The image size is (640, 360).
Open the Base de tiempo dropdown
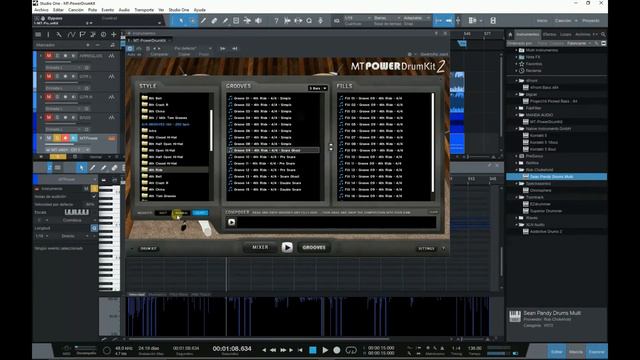pos(387,18)
